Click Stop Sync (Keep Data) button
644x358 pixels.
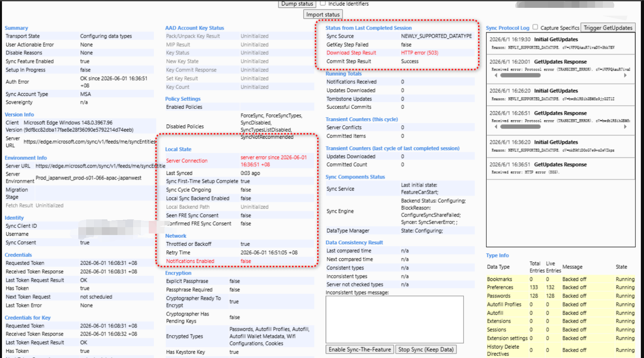[426, 349]
